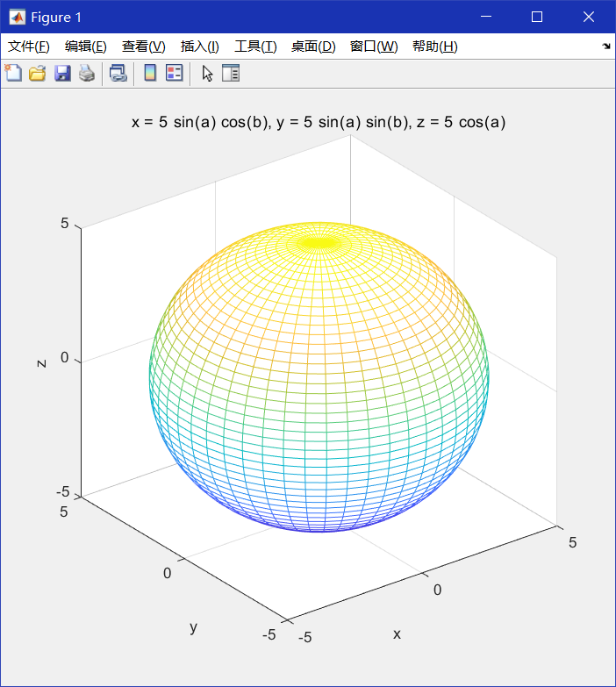This screenshot has width=616, height=687.
Task: Click the x-axis tick label 0
Action: pos(437,590)
